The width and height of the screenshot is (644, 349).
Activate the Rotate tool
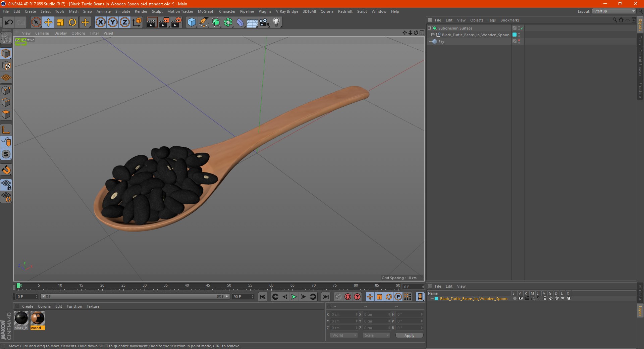(x=72, y=22)
